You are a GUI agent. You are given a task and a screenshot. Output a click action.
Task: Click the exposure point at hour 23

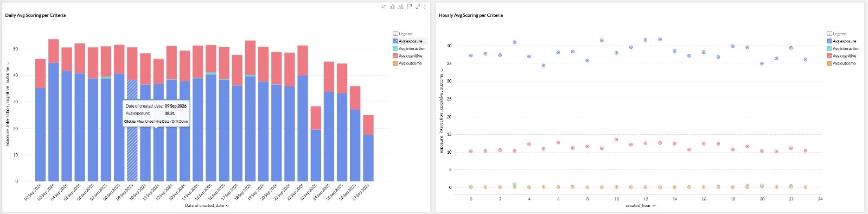(x=806, y=60)
